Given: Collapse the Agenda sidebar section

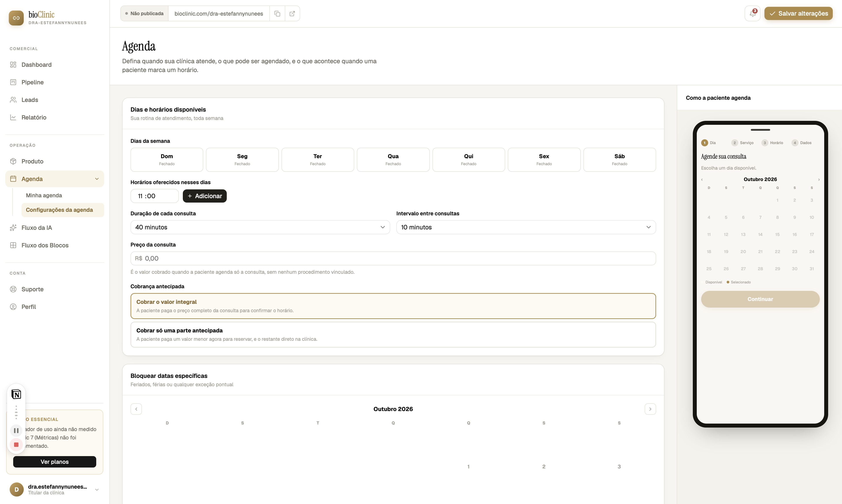Looking at the screenshot, I should 97,179.
